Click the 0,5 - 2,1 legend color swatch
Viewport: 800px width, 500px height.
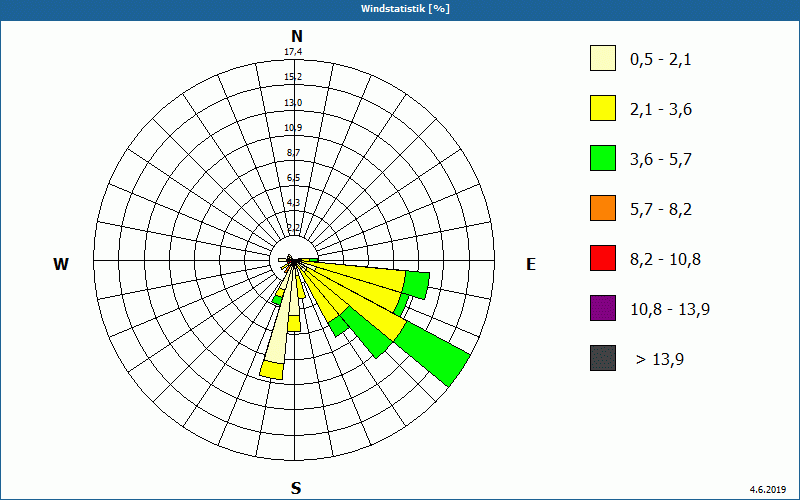tap(603, 58)
